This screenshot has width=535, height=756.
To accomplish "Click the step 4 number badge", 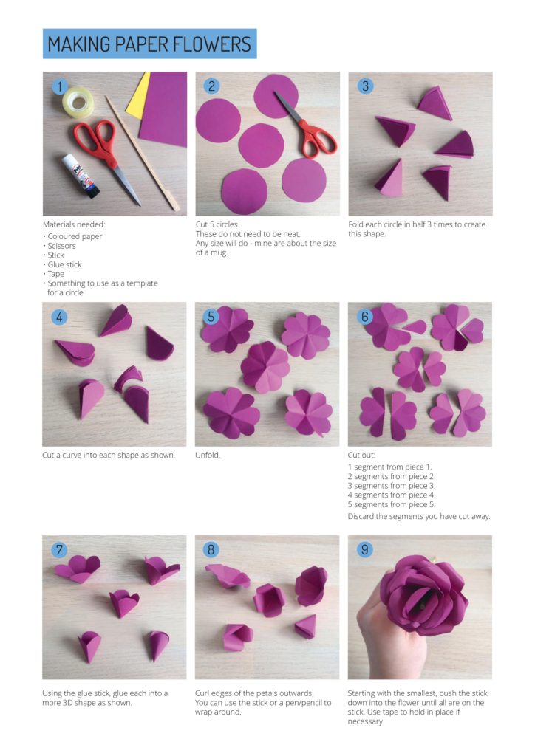I will point(59,317).
